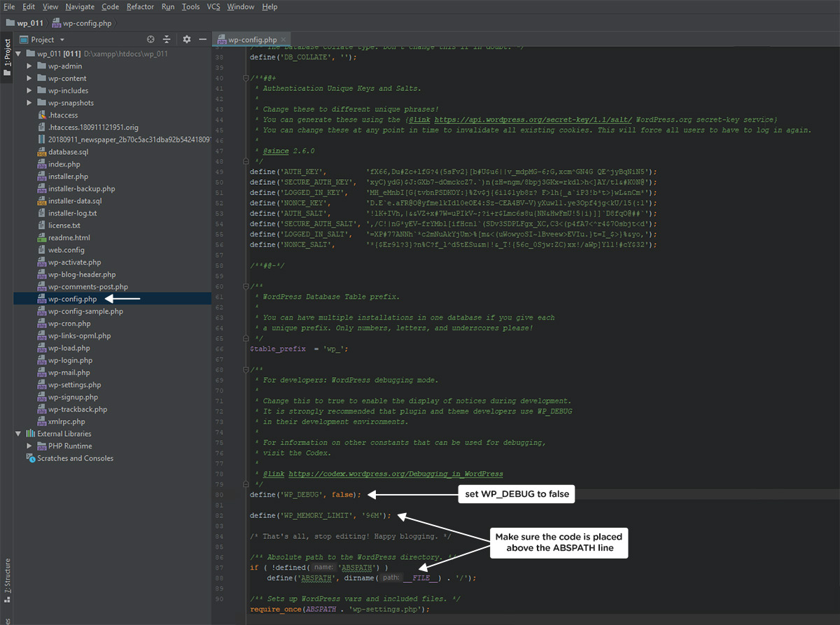
Task: Open the Tools menu
Action: pos(190,6)
